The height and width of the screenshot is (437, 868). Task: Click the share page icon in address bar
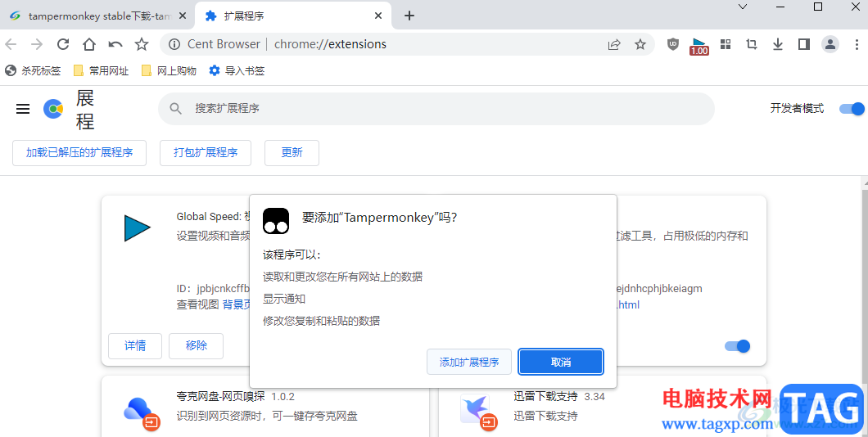coord(614,44)
